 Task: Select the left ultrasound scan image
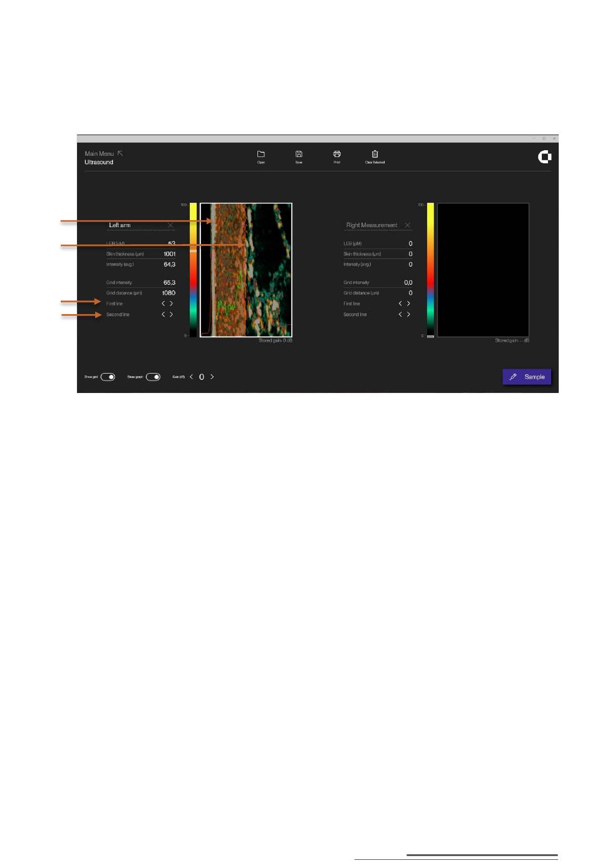tap(246, 270)
